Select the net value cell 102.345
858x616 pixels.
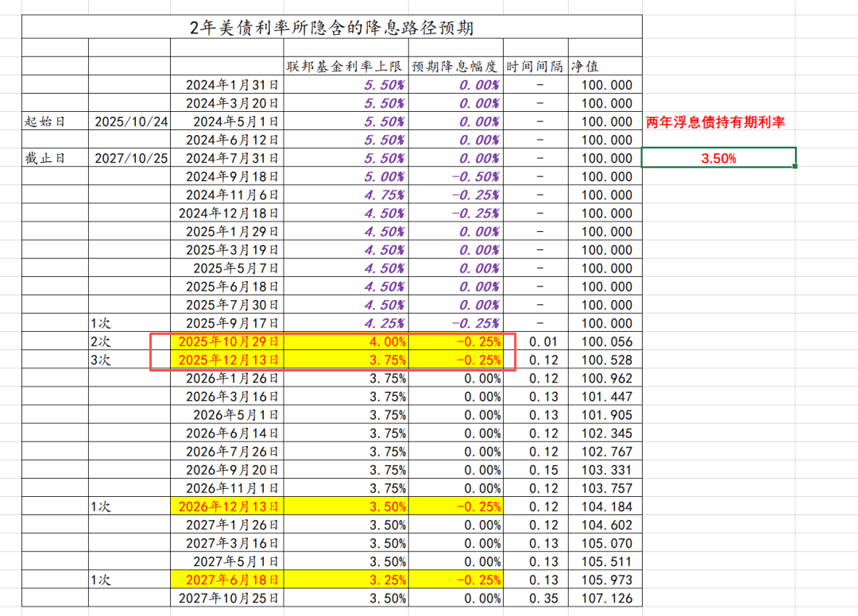click(605, 433)
